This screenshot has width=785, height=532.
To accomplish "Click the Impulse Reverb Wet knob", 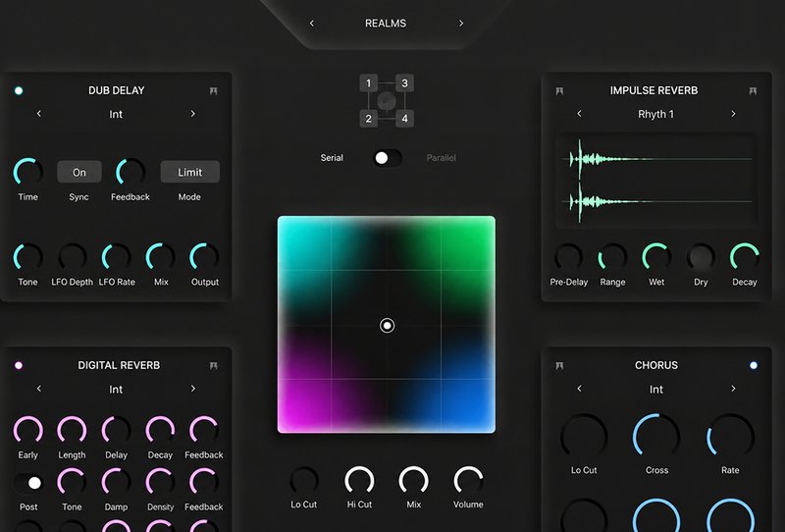I will pos(656,257).
